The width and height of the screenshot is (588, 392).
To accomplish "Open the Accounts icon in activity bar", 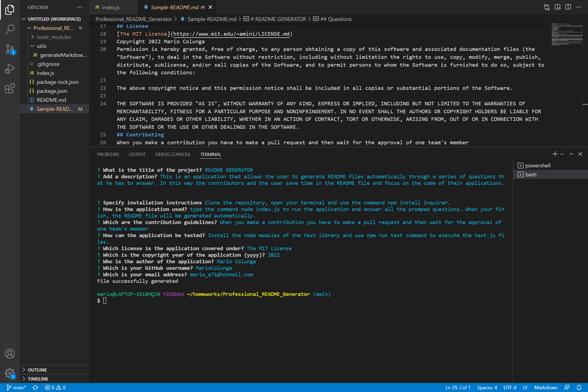I will coord(8,352).
